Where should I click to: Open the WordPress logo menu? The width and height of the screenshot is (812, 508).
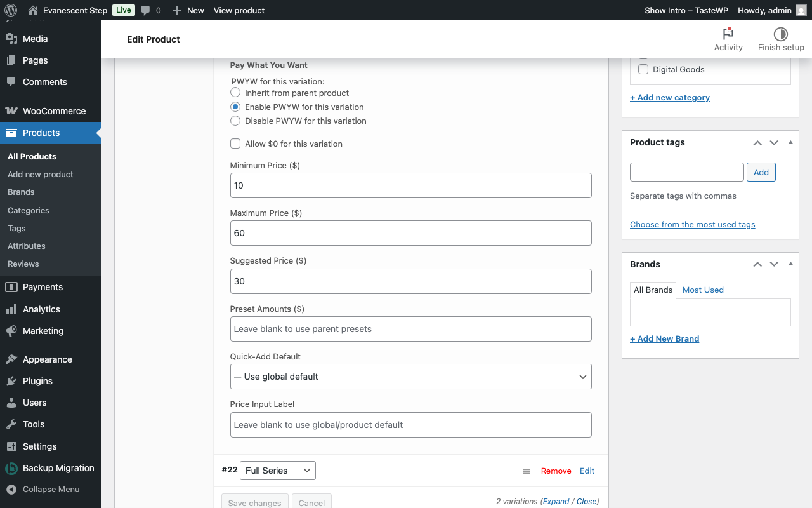(10, 10)
